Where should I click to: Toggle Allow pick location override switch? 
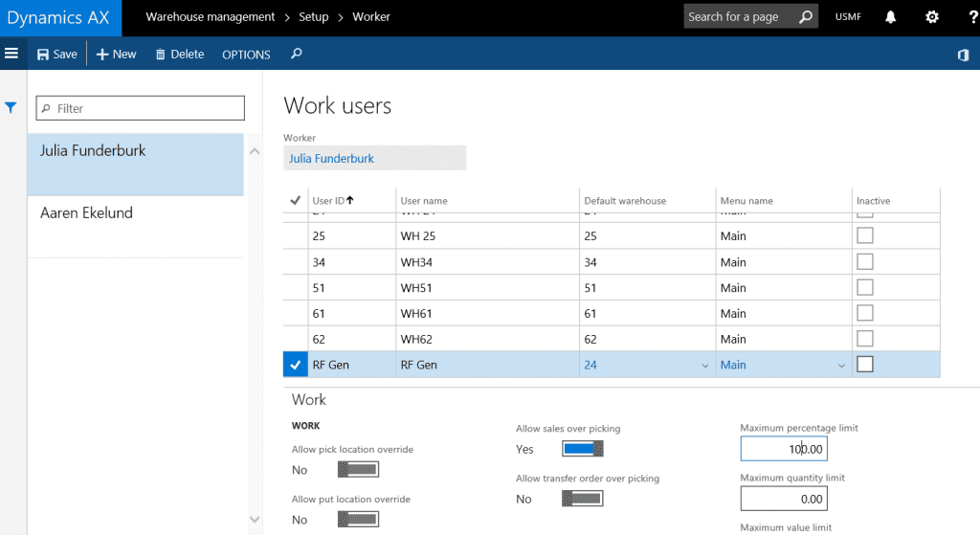point(359,469)
